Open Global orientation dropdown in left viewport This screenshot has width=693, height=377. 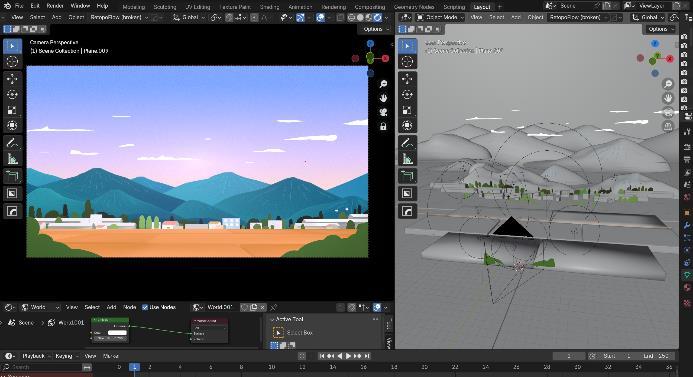[x=190, y=17]
